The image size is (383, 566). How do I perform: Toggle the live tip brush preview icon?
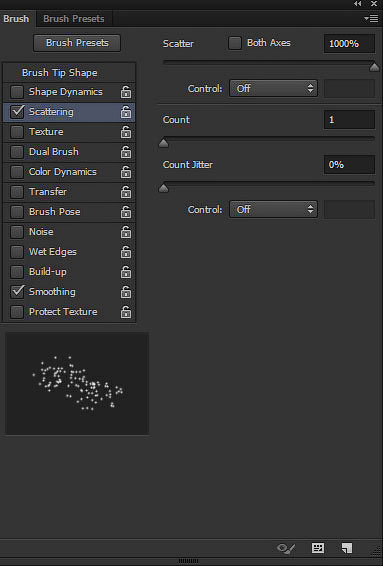coord(286,549)
